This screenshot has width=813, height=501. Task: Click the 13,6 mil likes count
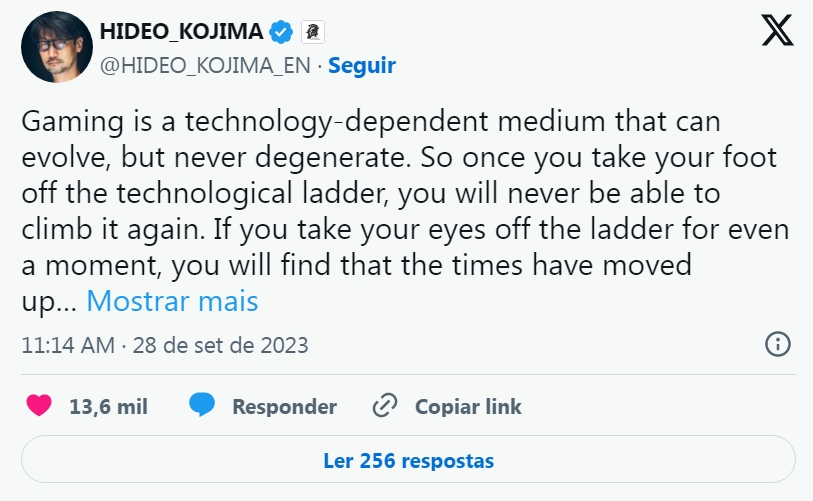pyautogui.click(x=108, y=407)
